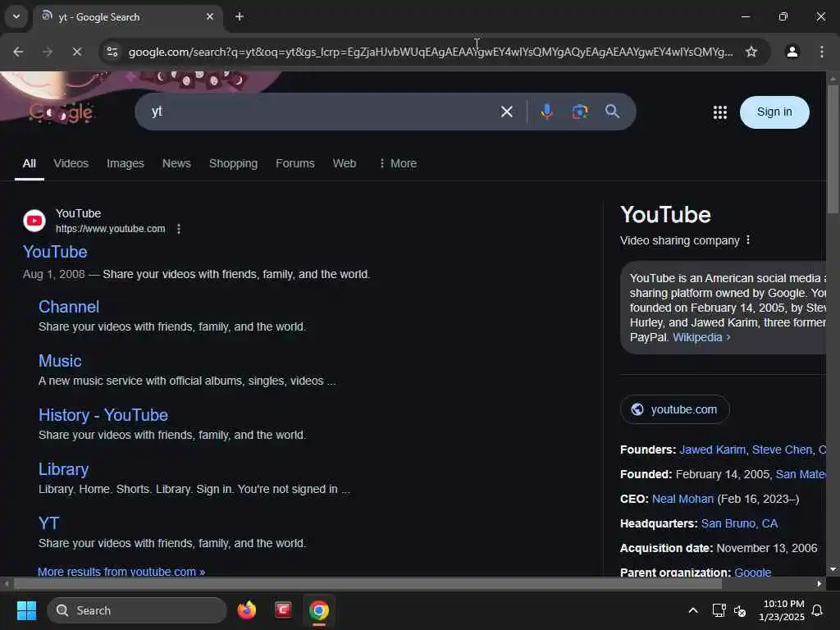Open Firefox from the taskbar
Viewport: 840px width, 630px height.
tap(246, 610)
